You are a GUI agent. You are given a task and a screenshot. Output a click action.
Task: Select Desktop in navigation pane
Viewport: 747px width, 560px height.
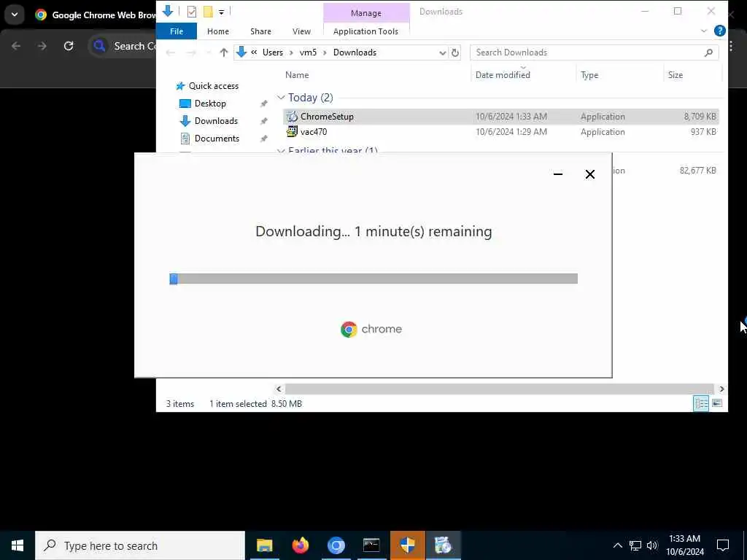coord(210,104)
